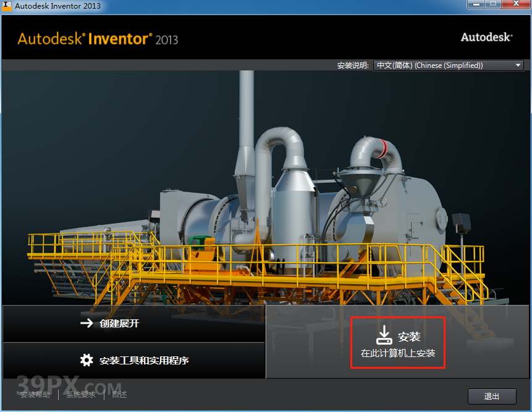The width and height of the screenshot is (532, 412).
Task: Select the gear icon beside 安装工具和实用程序
Action: click(87, 361)
